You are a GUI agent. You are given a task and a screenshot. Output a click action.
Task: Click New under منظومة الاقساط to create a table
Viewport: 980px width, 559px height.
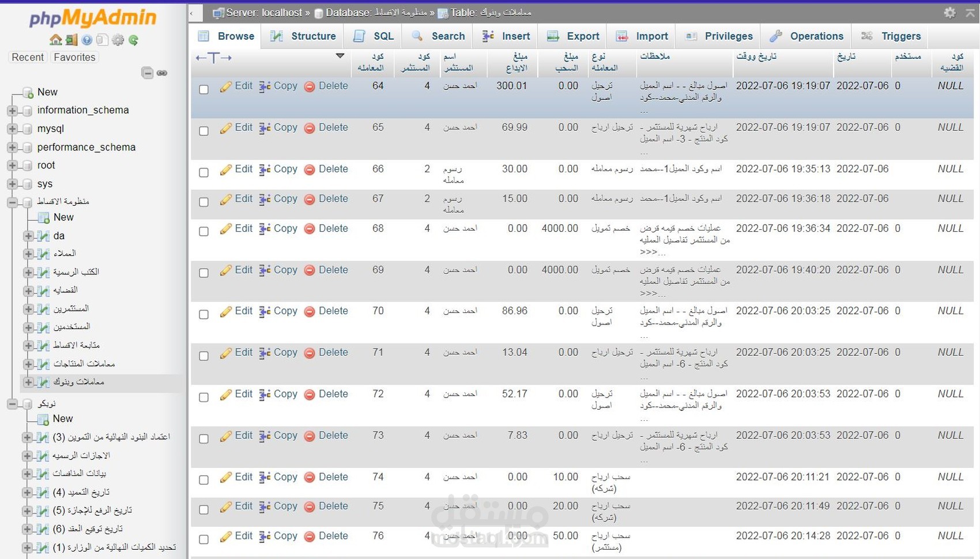pos(63,217)
